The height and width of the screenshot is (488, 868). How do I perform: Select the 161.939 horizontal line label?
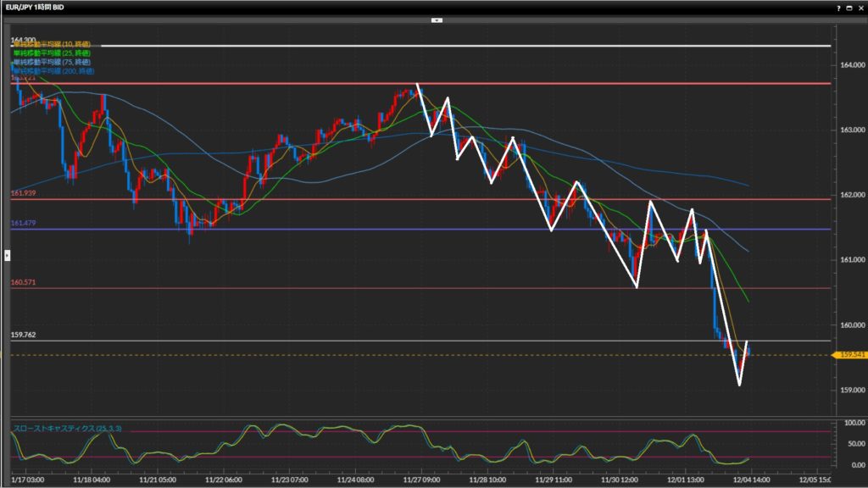tap(23, 194)
